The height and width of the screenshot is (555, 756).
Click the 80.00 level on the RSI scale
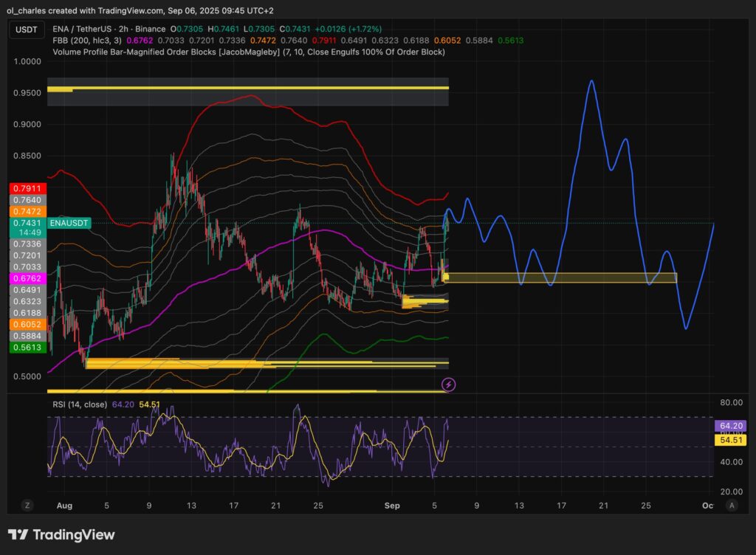pos(731,403)
